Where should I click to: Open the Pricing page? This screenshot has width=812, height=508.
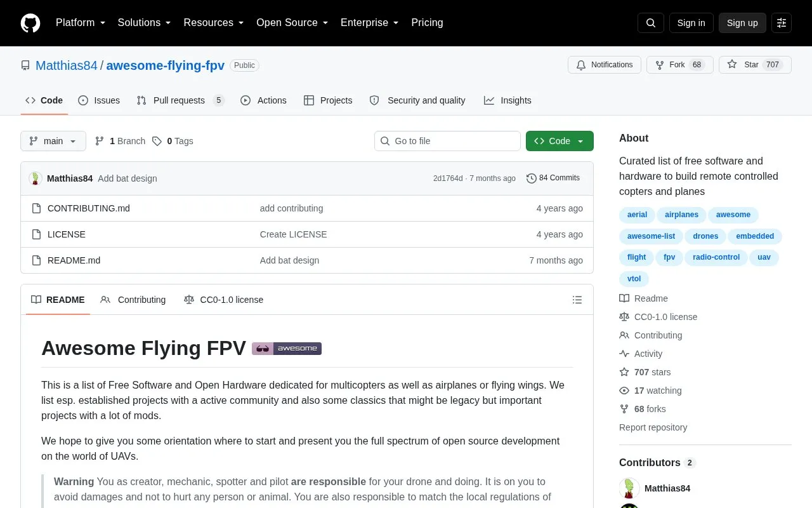coord(427,23)
